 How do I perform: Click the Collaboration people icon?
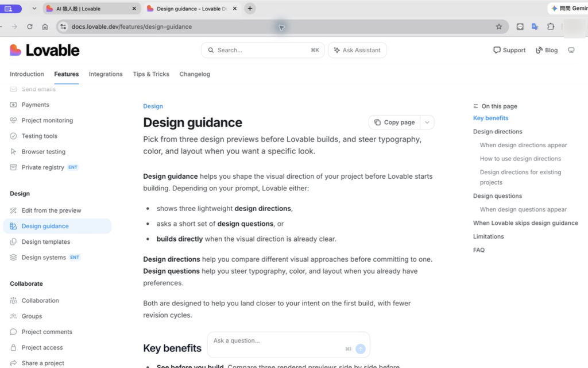(x=14, y=300)
